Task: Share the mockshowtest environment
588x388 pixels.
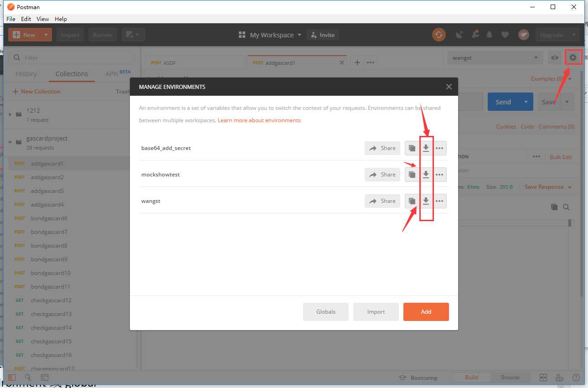Action: 382,175
